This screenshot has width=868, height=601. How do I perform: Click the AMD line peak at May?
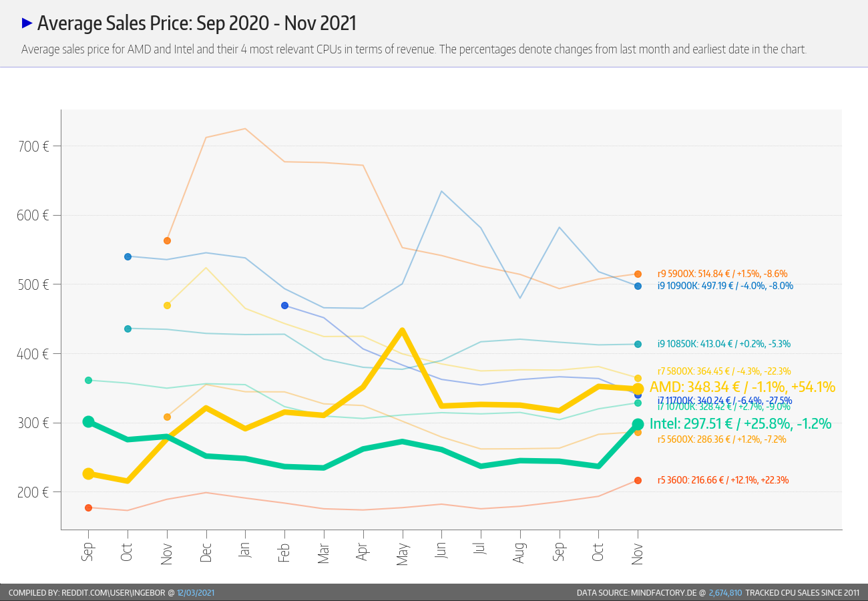[x=403, y=330]
